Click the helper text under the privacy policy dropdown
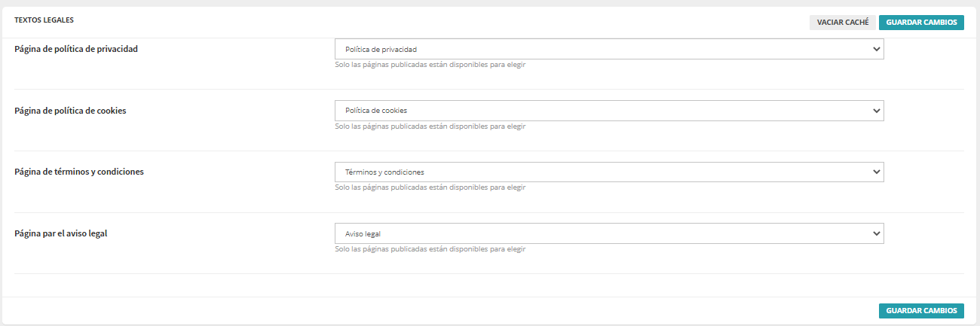The width and height of the screenshot is (980, 326). click(430, 65)
